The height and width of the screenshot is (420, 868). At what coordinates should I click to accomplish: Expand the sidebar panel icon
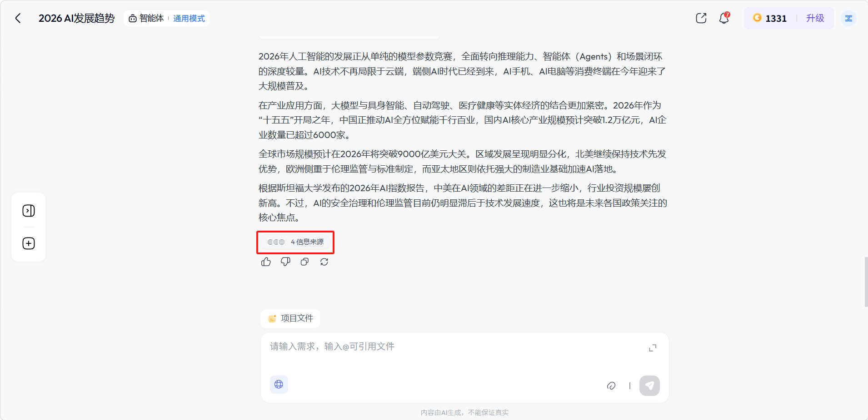(29, 211)
